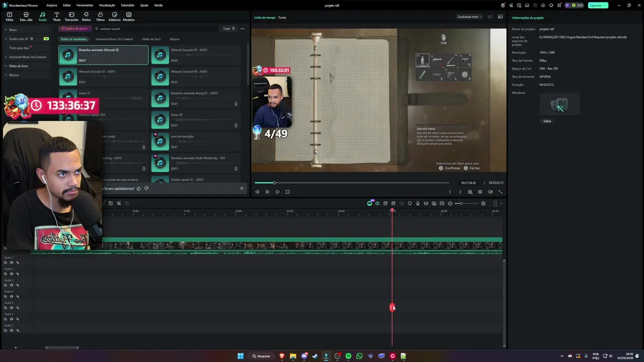Image resolution: width=644 pixels, height=362 pixels.
Task: Lock the Áudio 6 track
Action: pyautogui.click(x=6, y=319)
